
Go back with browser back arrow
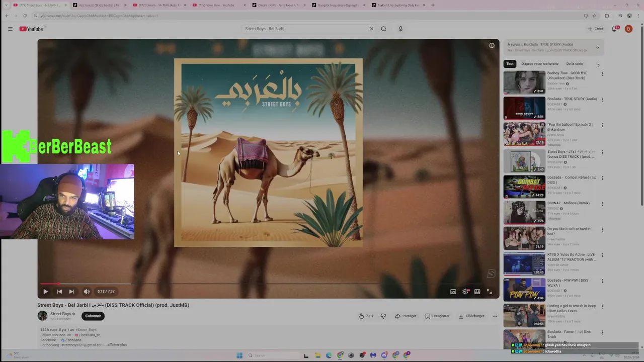pos(7,16)
